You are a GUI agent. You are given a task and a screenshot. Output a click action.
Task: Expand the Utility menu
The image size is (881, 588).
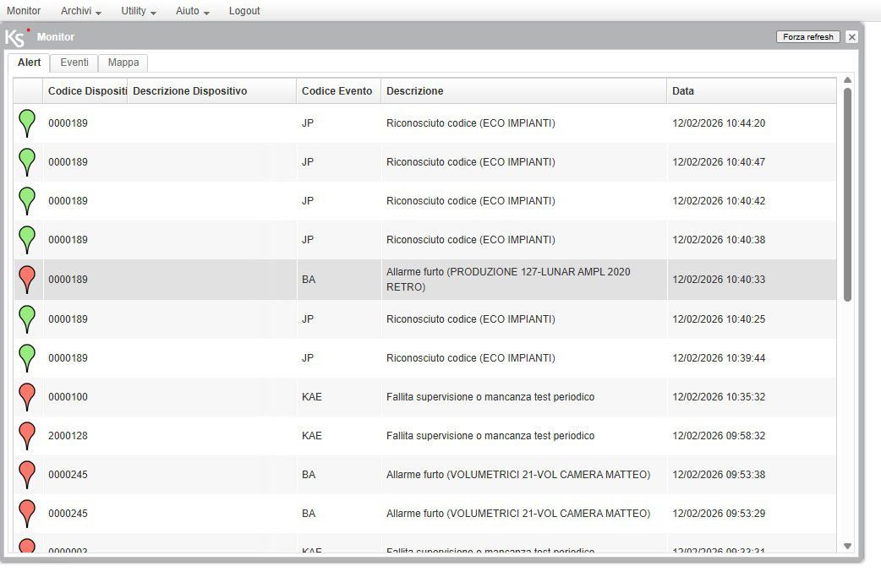coord(139,11)
